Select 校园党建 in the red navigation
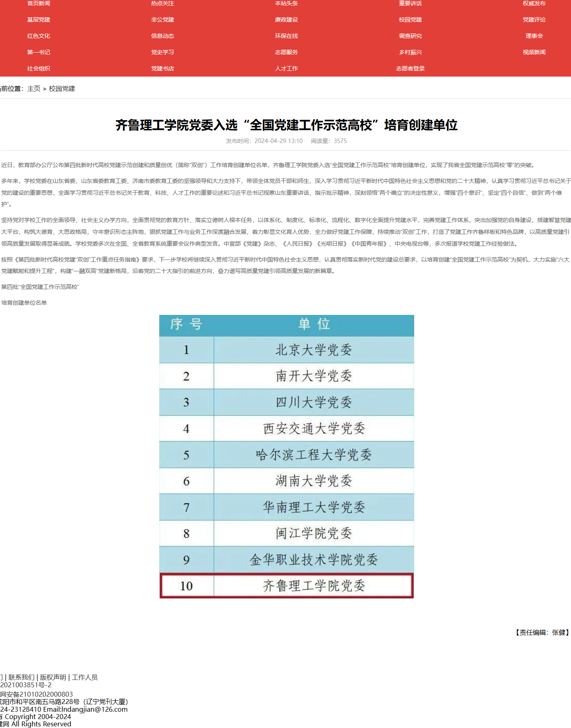 pos(410,20)
